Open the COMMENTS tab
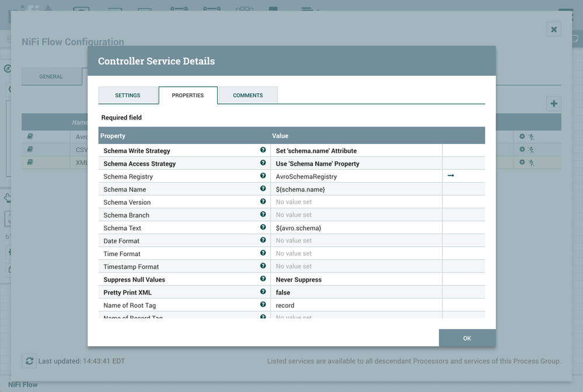The height and width of the screenshot is (392, 583). point(247,95)
